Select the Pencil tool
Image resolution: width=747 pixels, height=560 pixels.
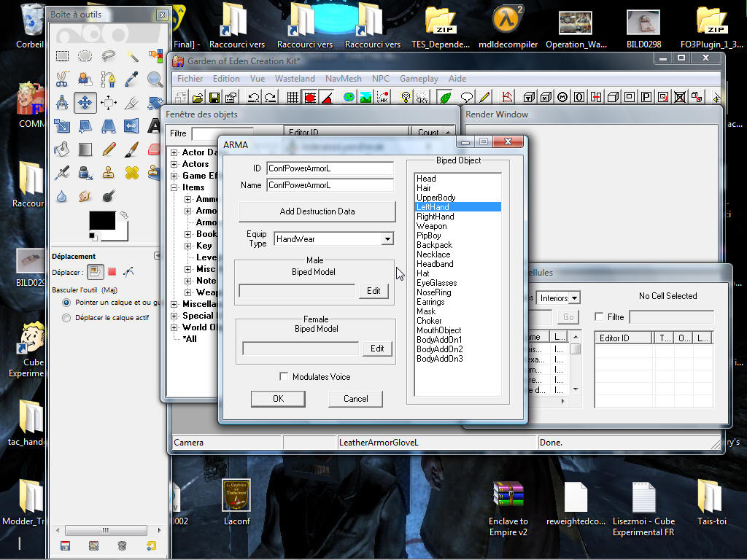[109, 149]
